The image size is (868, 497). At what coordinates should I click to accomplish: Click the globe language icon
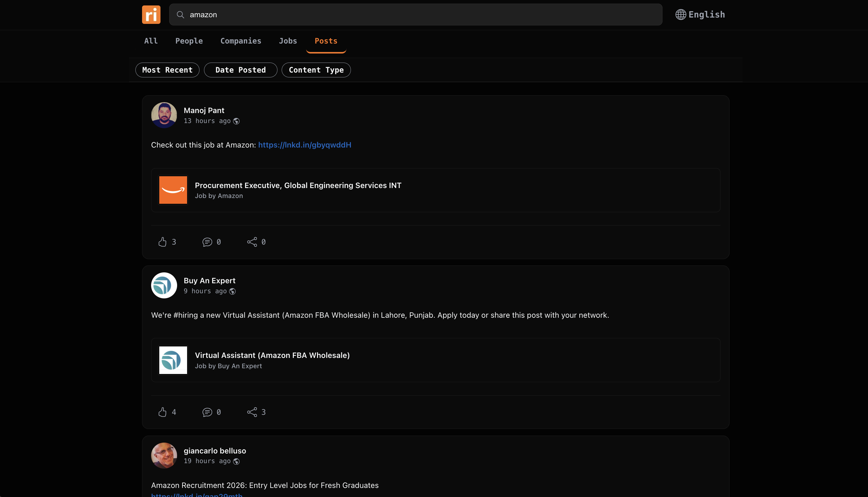680,15
